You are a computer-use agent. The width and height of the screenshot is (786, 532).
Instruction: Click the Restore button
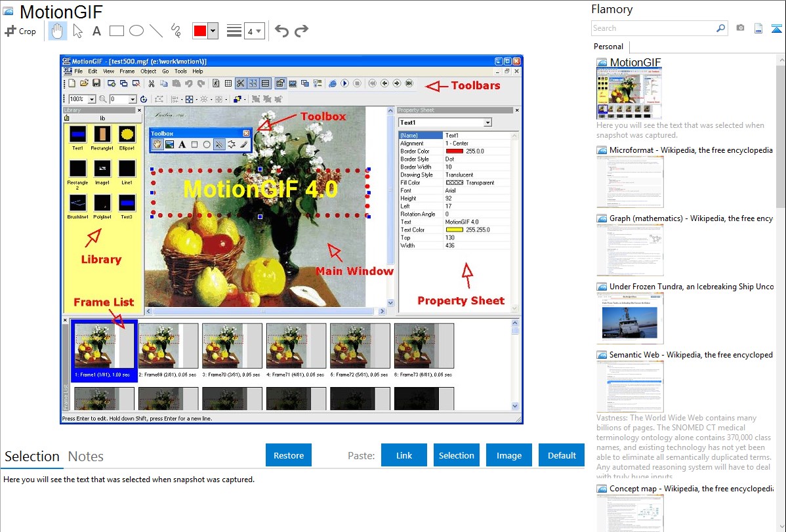pyautogui.click(x=289, y=455)
